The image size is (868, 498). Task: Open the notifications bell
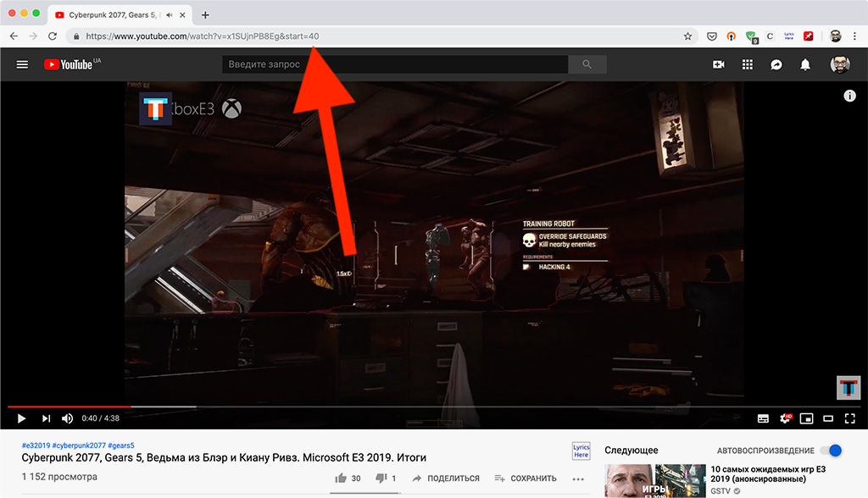(805, 64)
